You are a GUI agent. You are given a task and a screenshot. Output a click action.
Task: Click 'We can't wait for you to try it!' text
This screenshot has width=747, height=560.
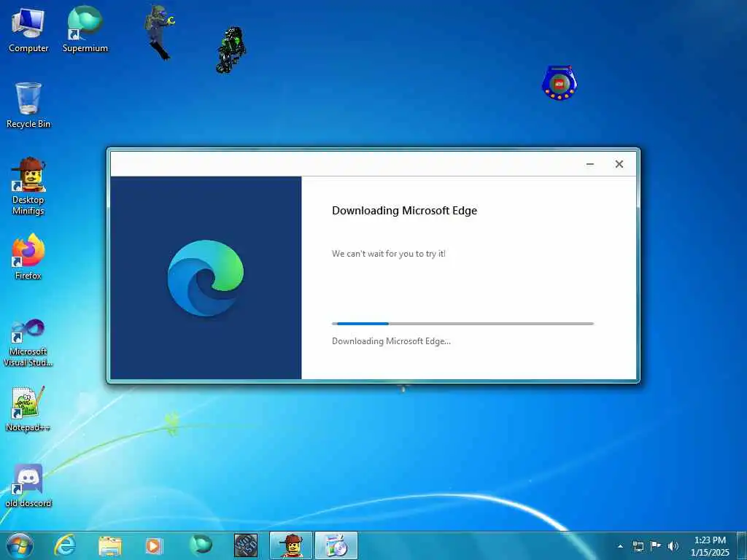click(389, 254)
